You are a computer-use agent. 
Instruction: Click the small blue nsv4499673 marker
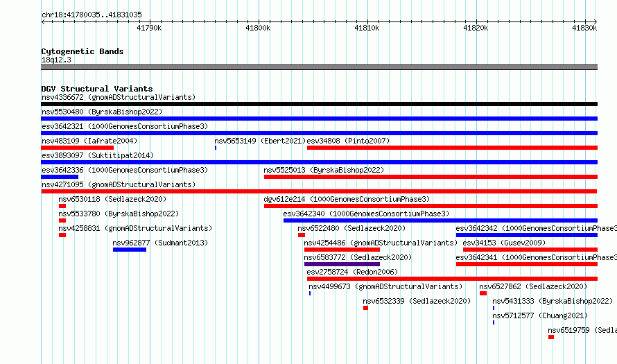click(310, 293)
